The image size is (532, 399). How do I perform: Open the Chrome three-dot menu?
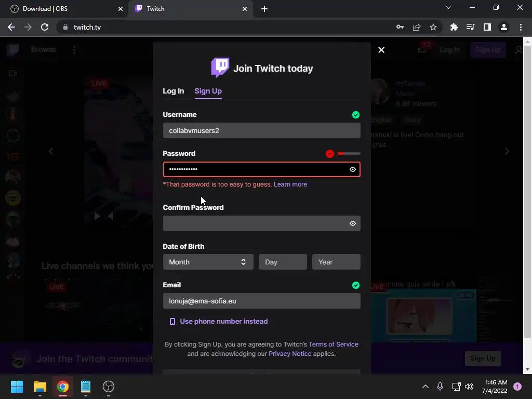tap(521, 27)
